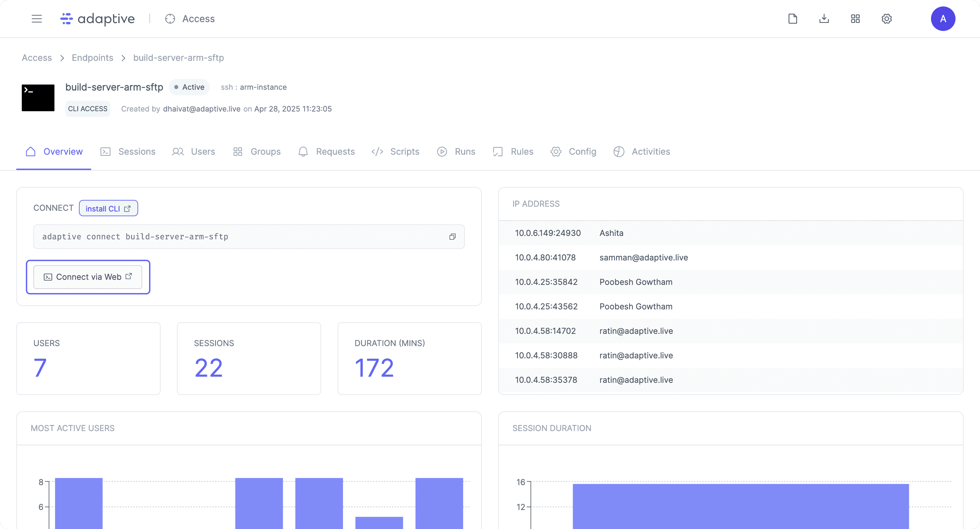Click dhaivat@adaptive.live creator email
This screenshot has width=980, height=529.
click(x=202, y=109)
